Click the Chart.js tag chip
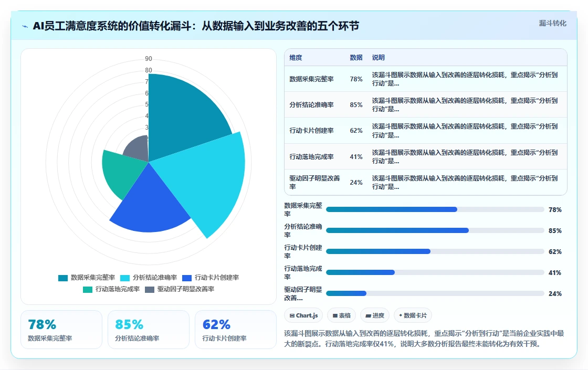The image size is (588, 370). 303,315
